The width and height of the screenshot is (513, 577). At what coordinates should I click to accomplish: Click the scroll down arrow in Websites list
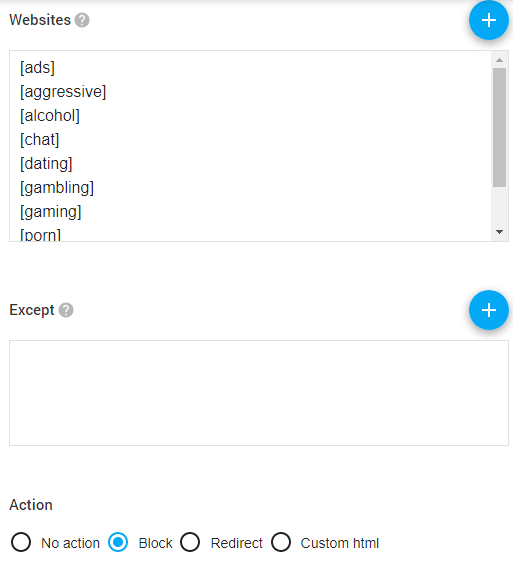pos(499,232)
